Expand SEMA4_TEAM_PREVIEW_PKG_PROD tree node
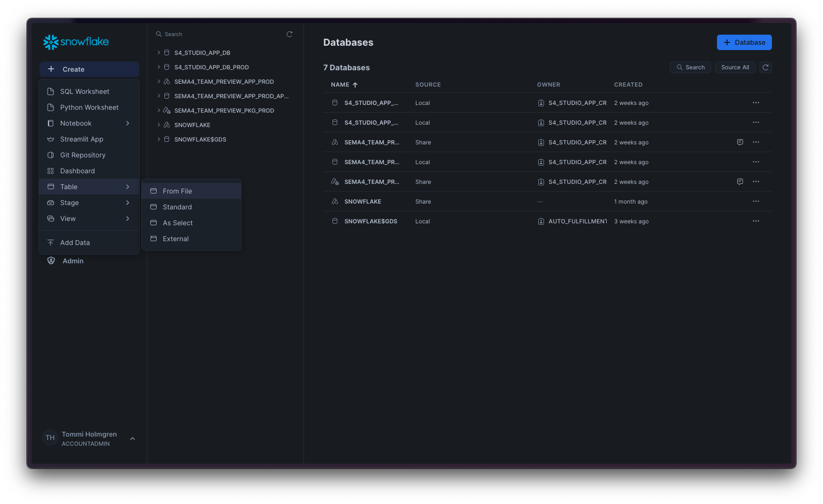The height and width of the screenshot is (504, 823). [159, 110]
